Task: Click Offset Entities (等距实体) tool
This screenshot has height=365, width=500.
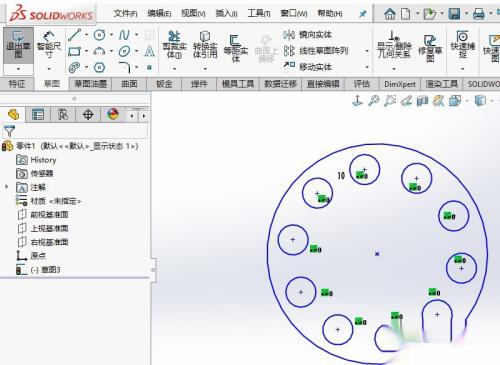Action: (236, 48)
